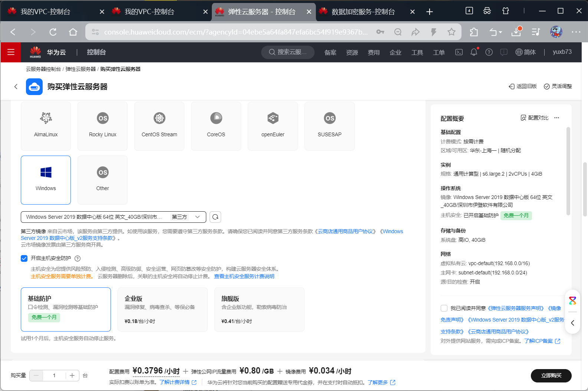Viewport: 588px width, 391px height.
Task: Open the feedback message icon in header
Action: pyautogui.click(x=504, y=52)
